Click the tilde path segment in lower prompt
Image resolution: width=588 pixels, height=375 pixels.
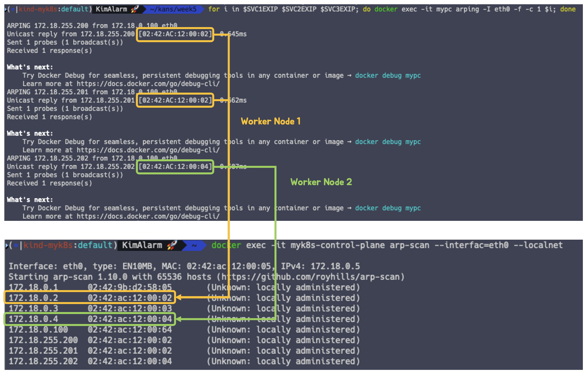tap(194, 245)
